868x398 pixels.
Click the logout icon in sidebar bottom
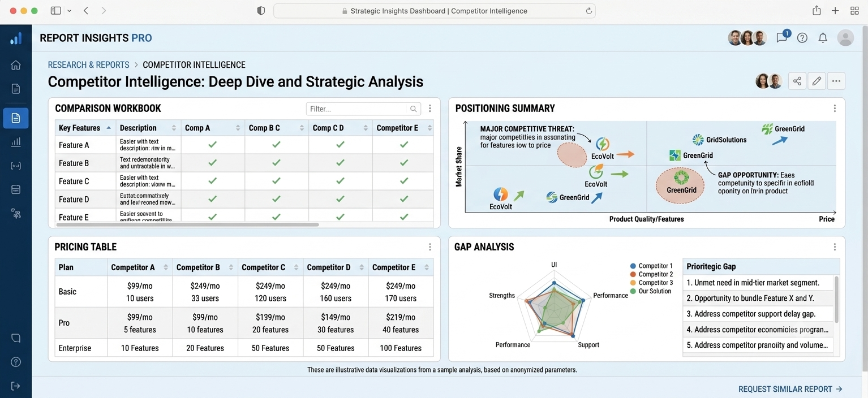click(16, 386)
